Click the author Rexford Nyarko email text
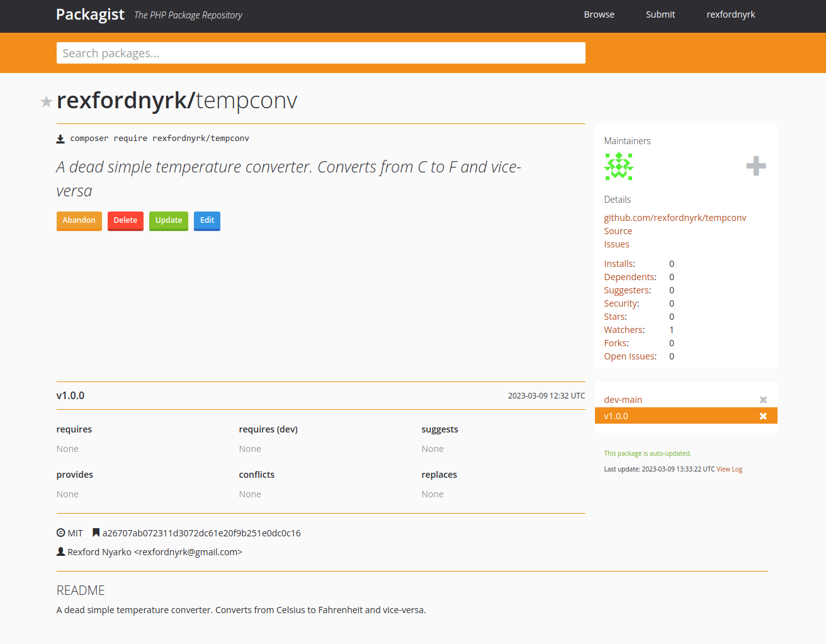 click(155, 552)
